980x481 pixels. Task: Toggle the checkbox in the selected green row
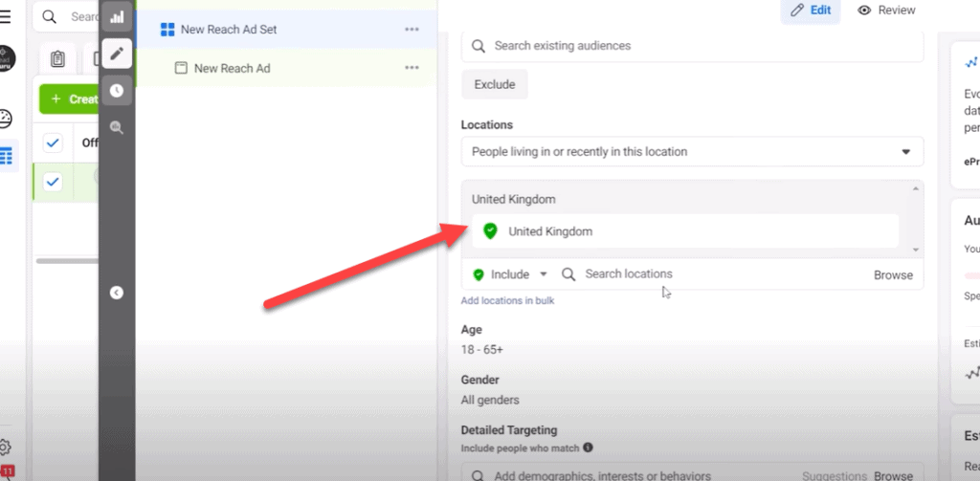pos(54,182)
